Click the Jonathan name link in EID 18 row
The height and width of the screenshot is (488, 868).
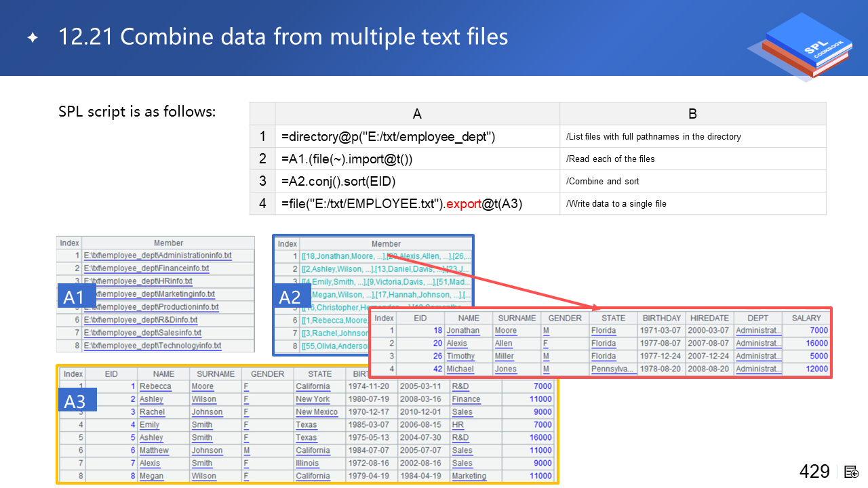462,331
